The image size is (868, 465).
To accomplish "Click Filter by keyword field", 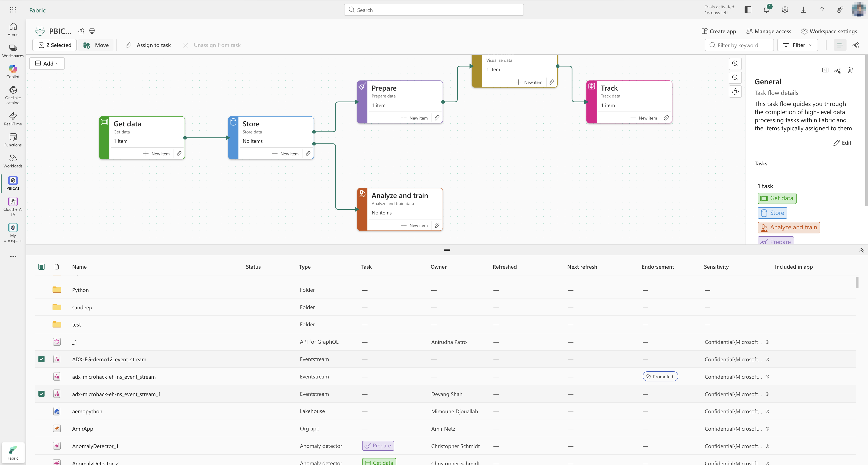I will 739,45.
